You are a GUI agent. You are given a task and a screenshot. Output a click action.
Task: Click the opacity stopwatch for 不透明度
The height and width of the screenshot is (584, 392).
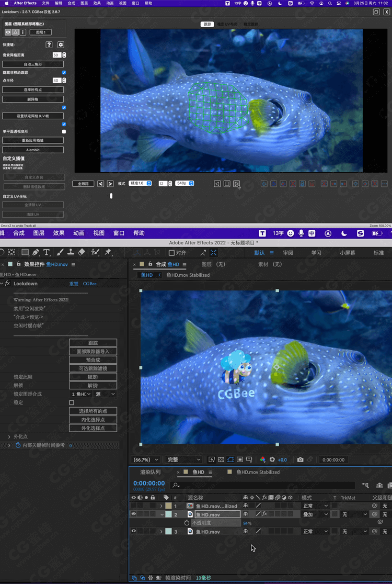(187, 523)
